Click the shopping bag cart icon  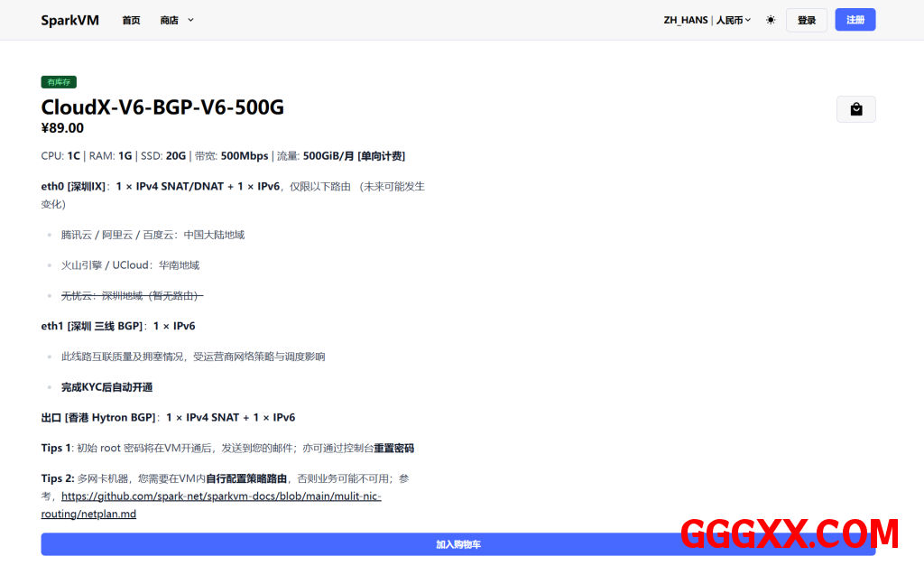point(855,109)
